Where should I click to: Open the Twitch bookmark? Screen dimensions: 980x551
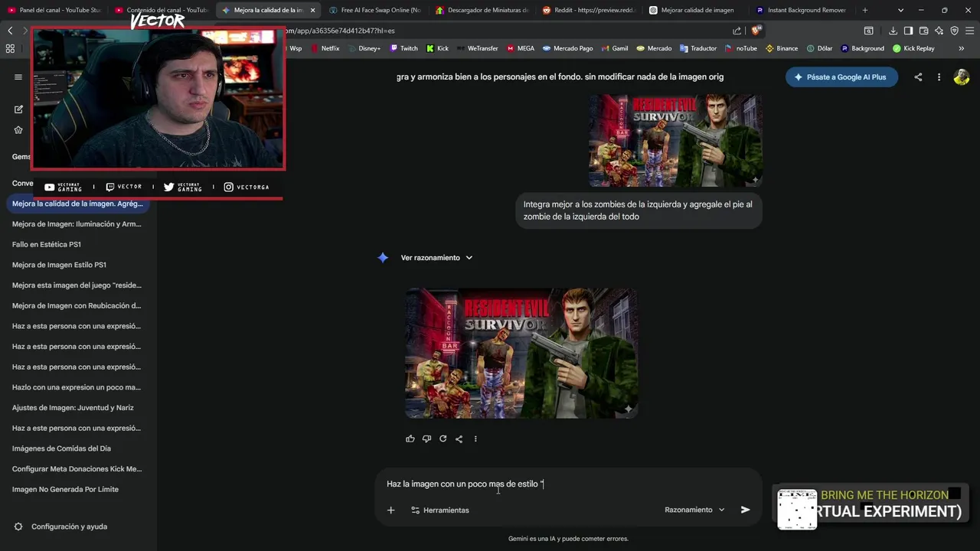(403, 48)
